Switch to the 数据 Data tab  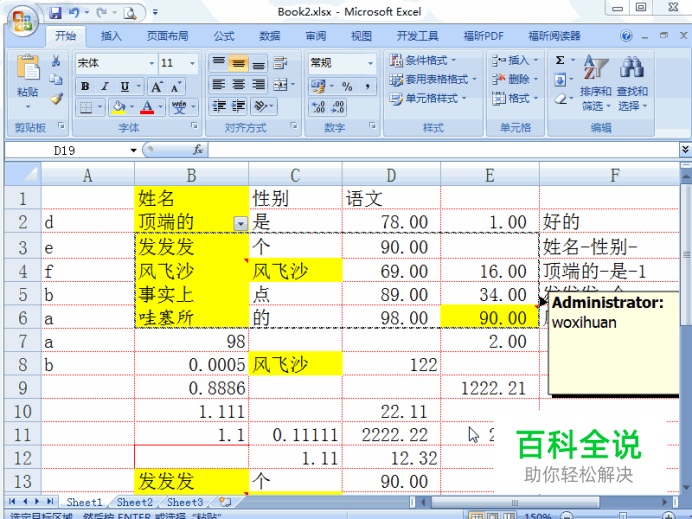270,36
